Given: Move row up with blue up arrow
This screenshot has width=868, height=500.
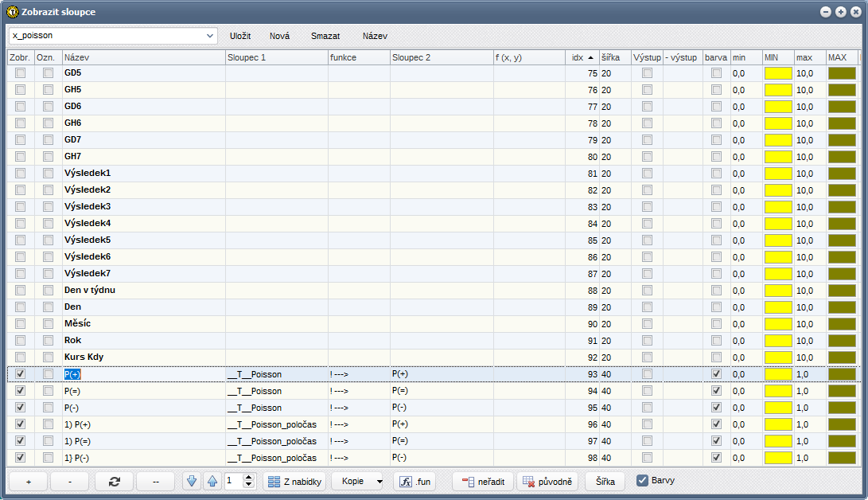Looking at the screenshot, I should (212, 481).
